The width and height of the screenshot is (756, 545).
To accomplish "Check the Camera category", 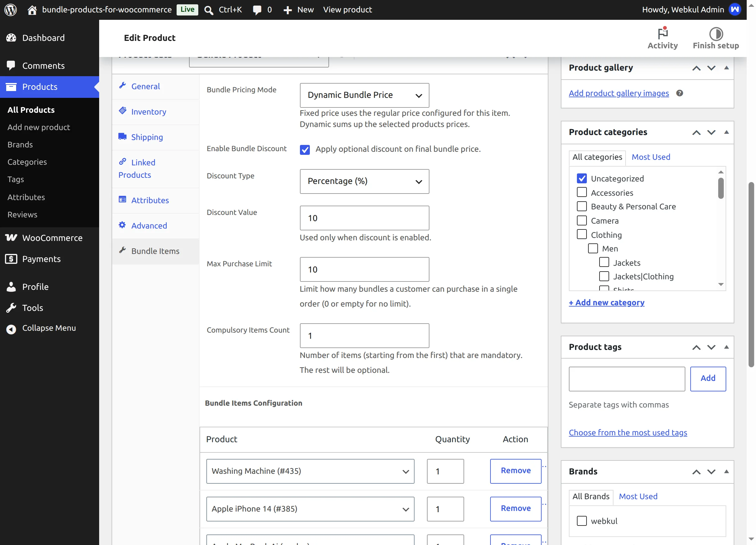I will tap(581, 220).
